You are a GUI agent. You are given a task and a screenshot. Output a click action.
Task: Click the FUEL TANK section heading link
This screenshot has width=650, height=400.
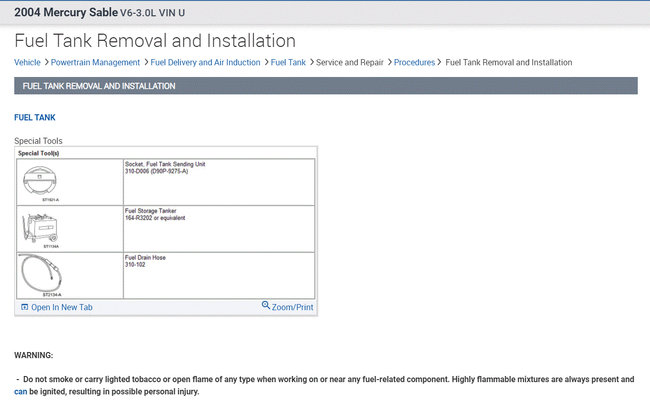pos(35,117)
